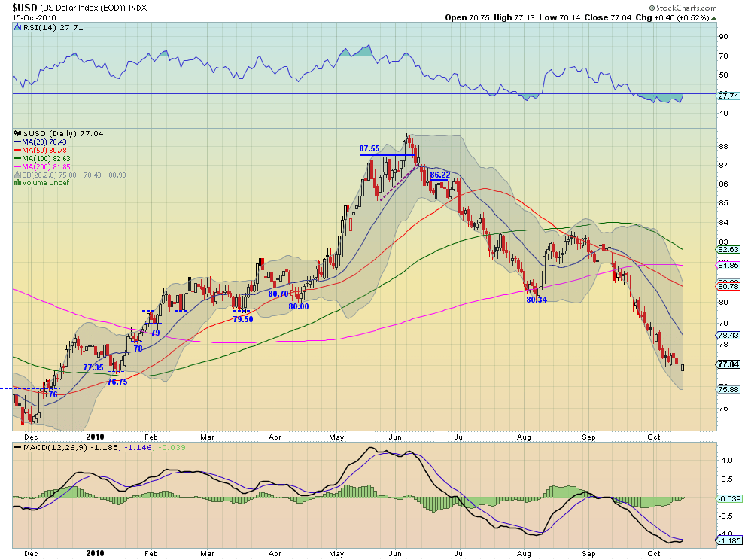The width and height of the screenshot is (745, 560).
Task: Click the 80.70 price annotation
Action: click(x=278, y=294)
